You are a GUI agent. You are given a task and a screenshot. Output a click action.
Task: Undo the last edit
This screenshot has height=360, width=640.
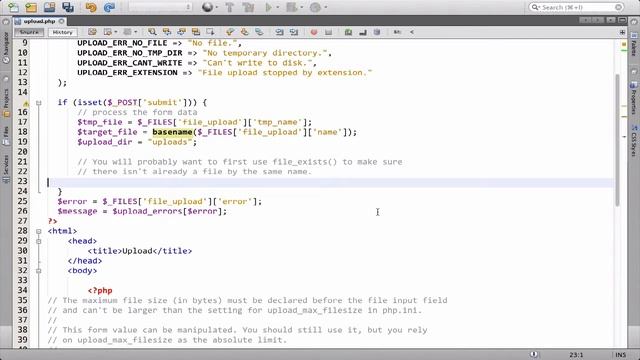pyautogui.click(x=91, y=7)
